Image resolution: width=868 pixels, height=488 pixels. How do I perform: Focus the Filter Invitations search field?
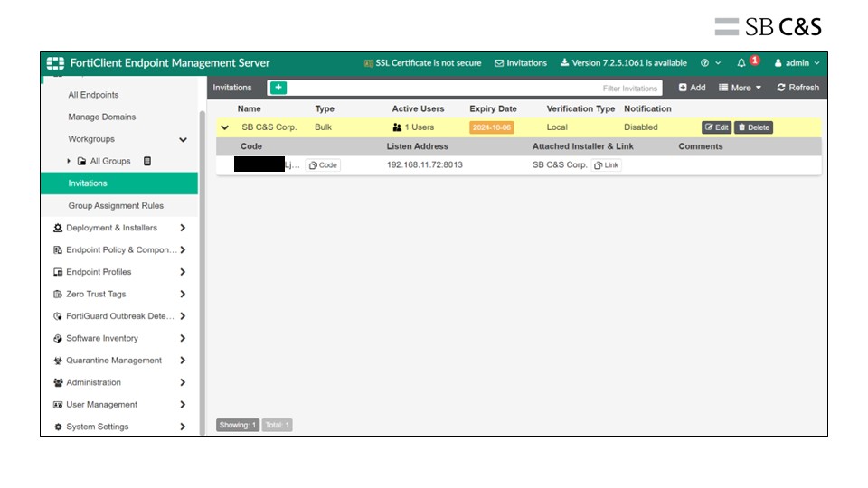(475, 88)
